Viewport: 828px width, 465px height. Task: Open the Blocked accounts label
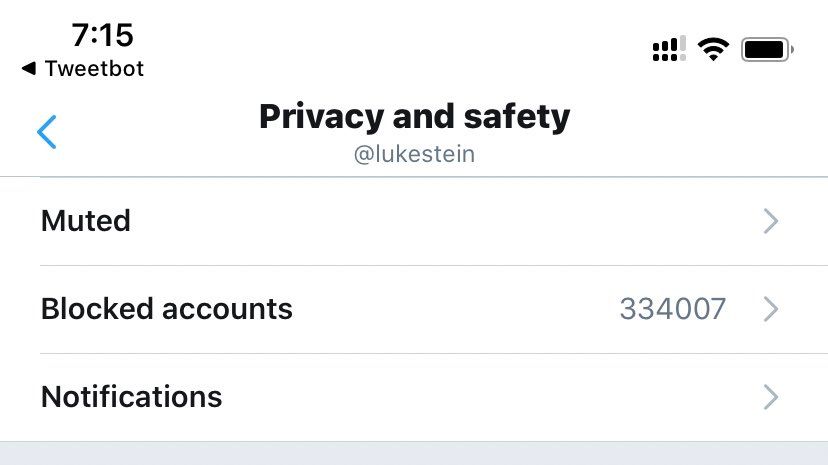167,309
